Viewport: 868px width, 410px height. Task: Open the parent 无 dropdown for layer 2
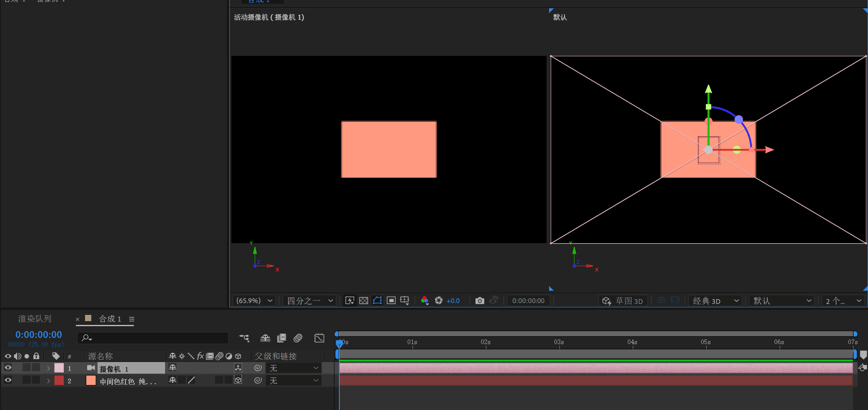pos(294,381)
